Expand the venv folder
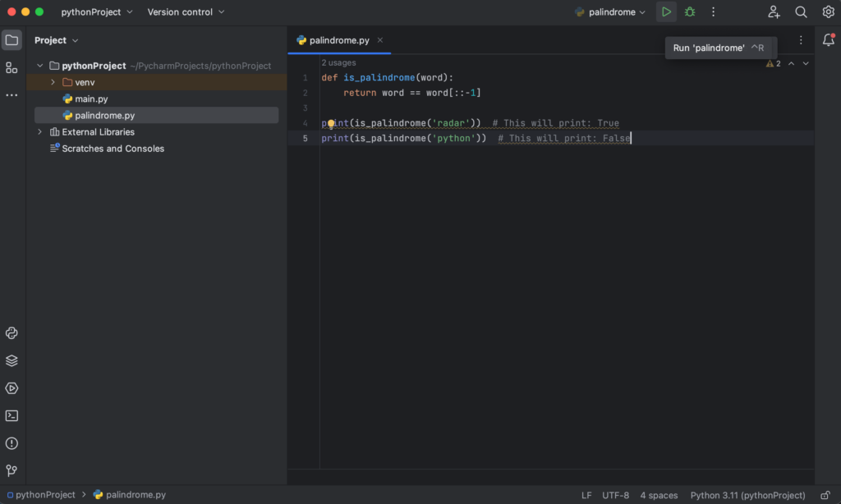The width and height of the screenshot is (841, 504). pos(53,82)
